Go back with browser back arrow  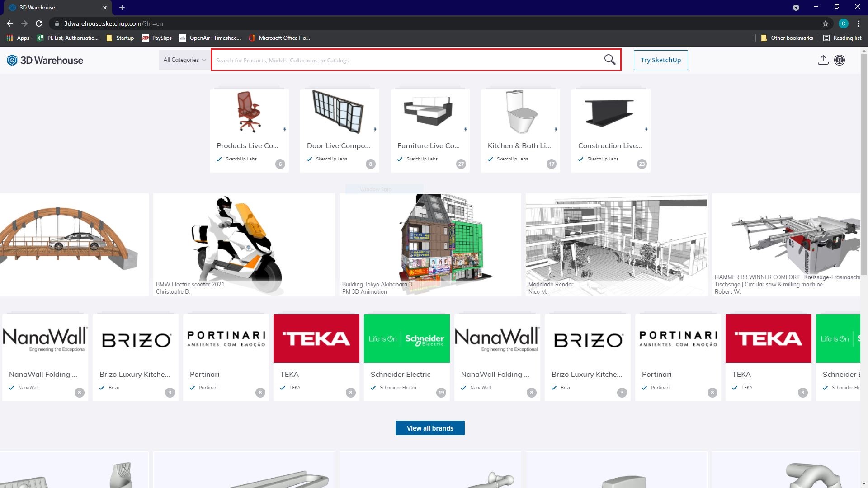coord(10,23)
